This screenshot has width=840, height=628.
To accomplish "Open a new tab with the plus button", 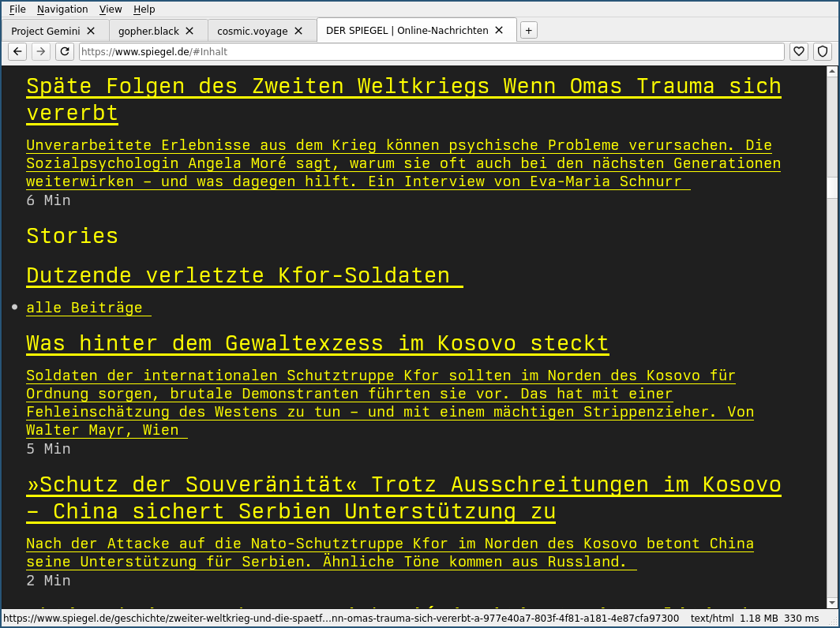I will coord(528,31).
